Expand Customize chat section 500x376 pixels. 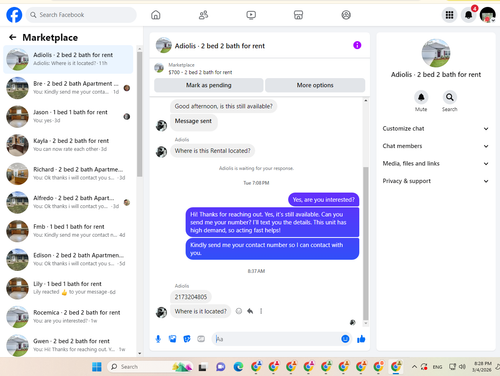coord(436,129)
